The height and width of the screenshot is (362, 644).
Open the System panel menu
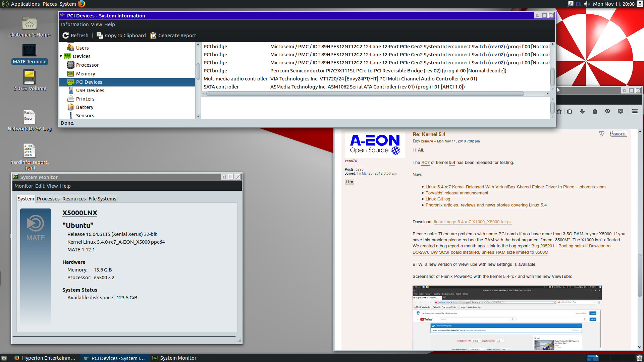tap(68, 4)
